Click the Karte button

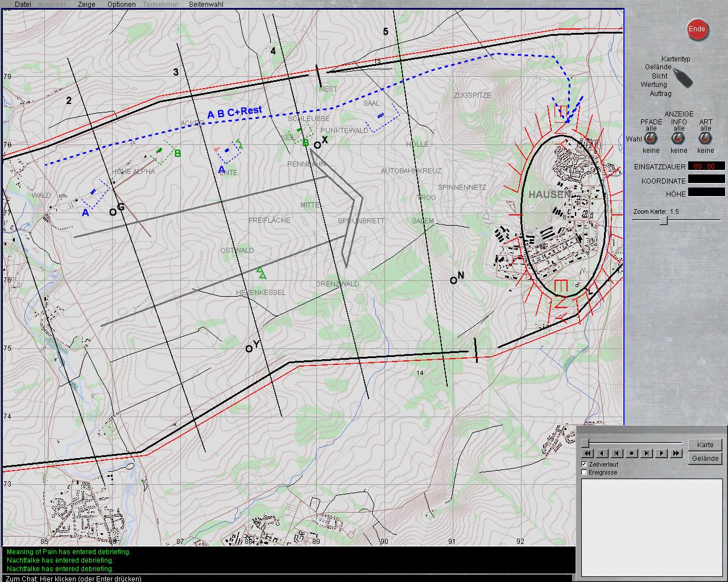pyautogui.click(x=705, y=445)
